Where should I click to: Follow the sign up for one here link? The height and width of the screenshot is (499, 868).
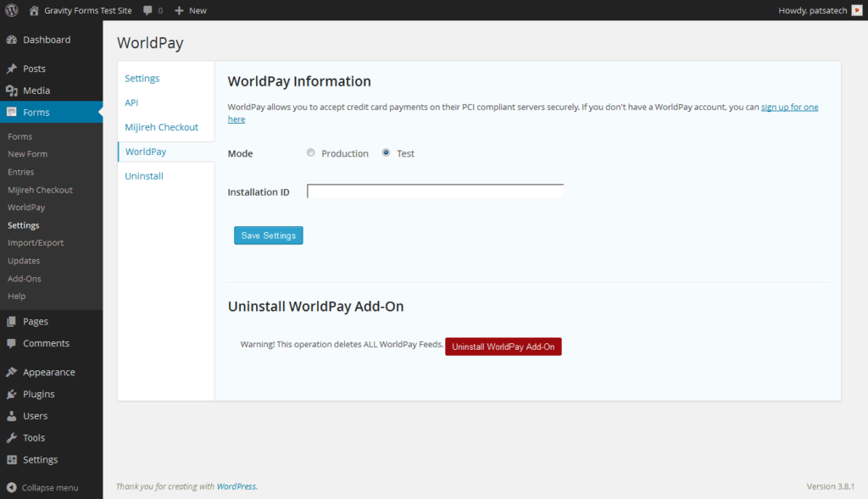789,107
